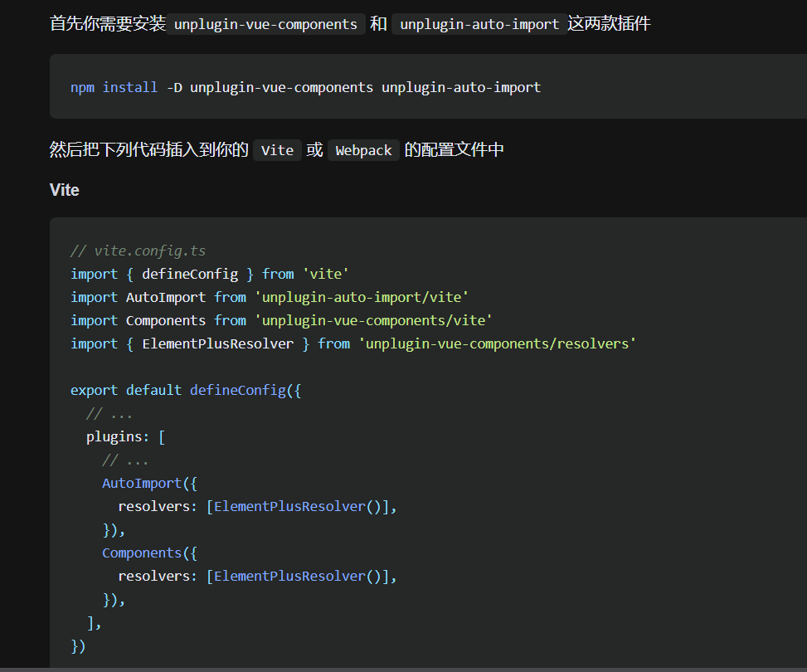Click the 'unplugin-vue-components/vite' string
Screen dimensions: 807x672
(373, 320)
